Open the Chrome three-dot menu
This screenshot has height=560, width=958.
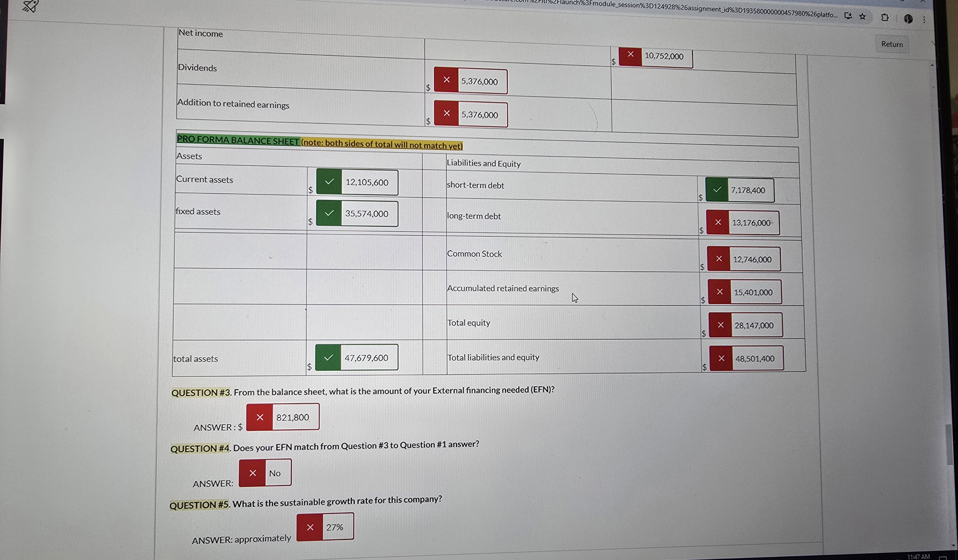pyautogui.click(x=924, y=19)
